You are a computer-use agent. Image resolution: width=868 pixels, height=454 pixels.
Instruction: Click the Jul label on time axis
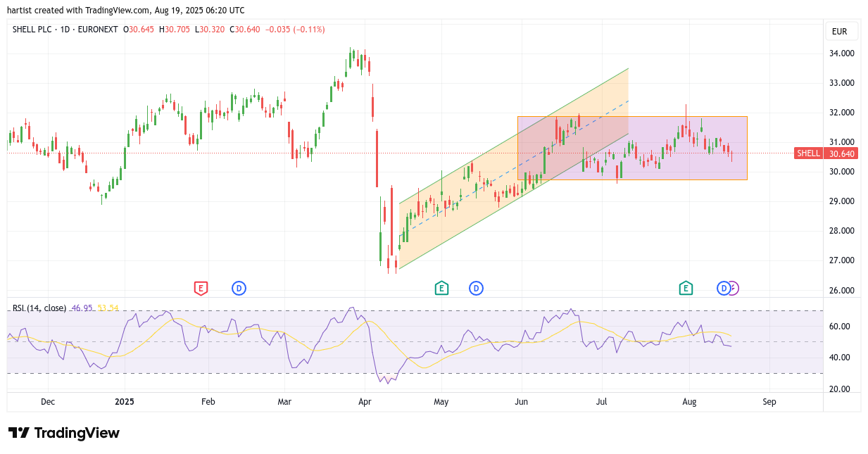[x=601, y=402]
